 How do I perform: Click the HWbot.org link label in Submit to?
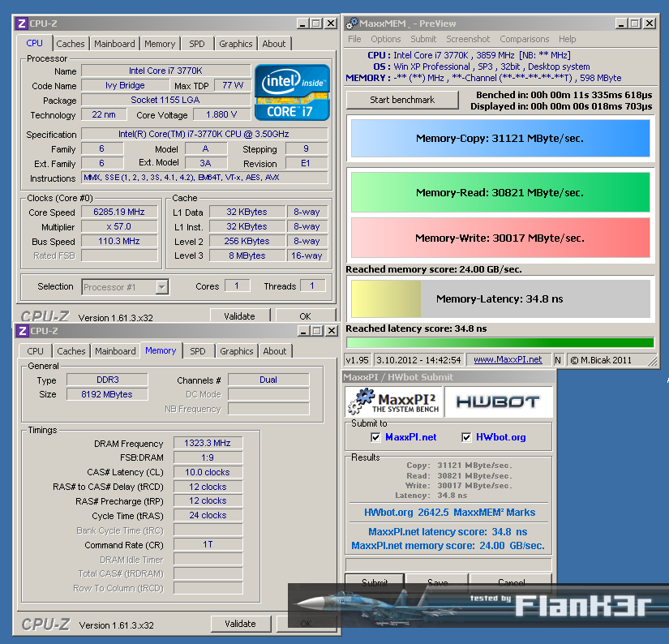[501, 437]
